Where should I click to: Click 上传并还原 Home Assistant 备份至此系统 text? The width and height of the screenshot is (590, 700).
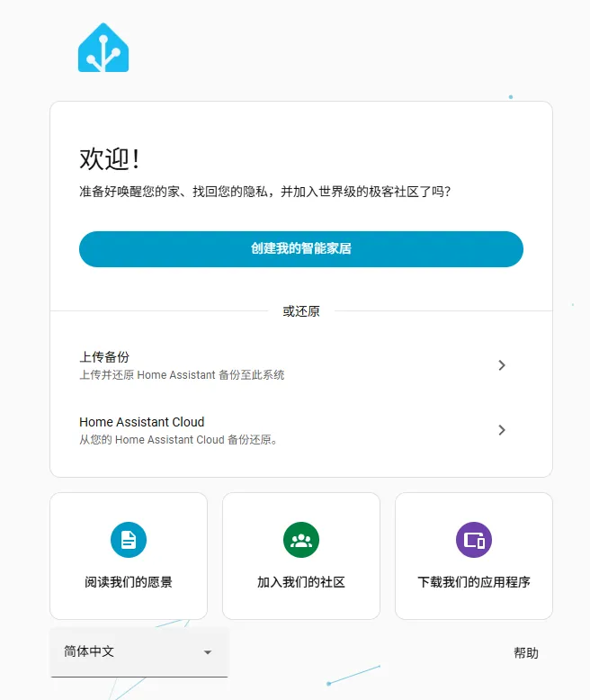click(x=182, y=375)
